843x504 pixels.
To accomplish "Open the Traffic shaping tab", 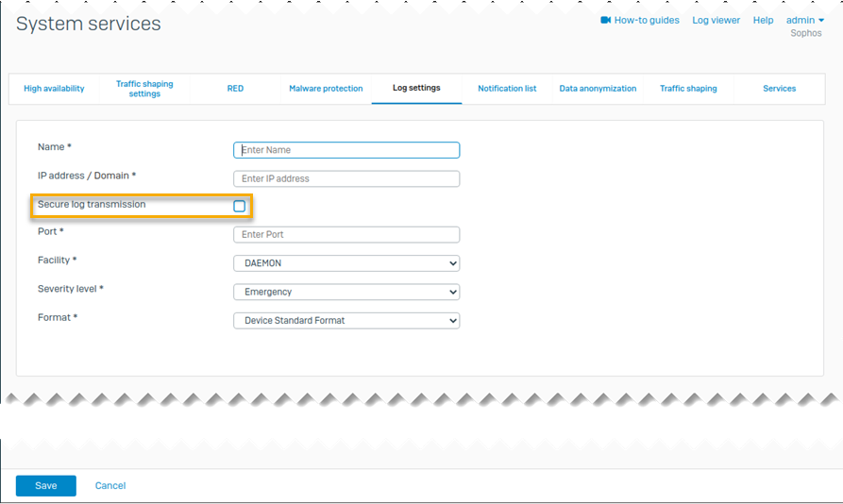I will [x=688, y=89].
